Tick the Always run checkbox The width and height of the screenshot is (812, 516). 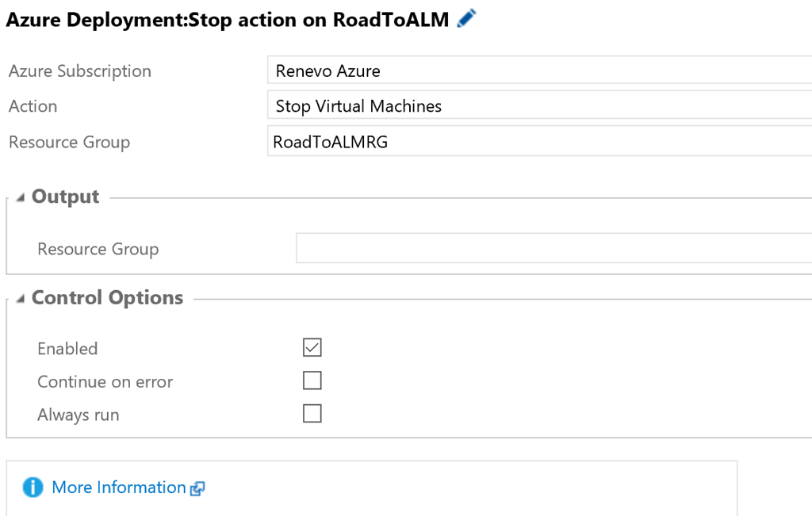(x=312, y=414)
